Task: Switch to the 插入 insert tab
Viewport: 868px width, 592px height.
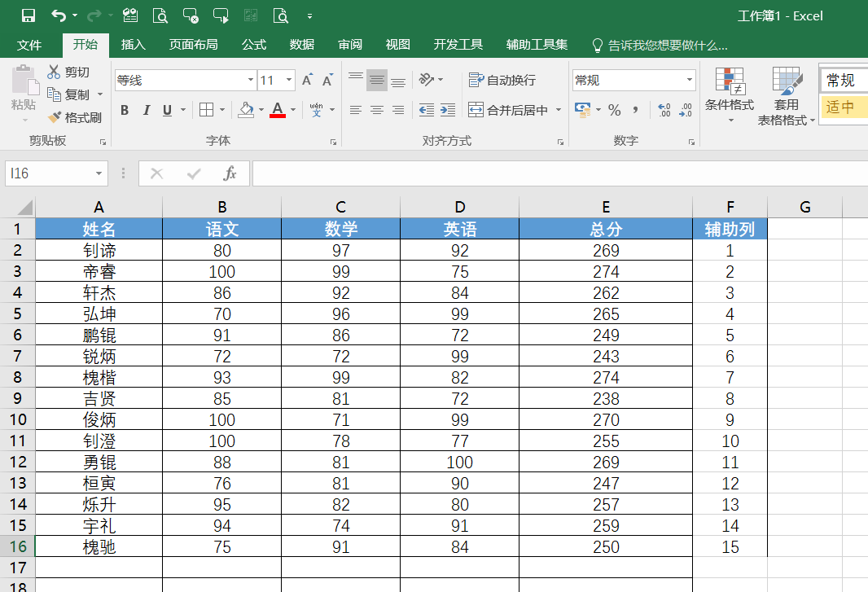Action: pos(134,45)
